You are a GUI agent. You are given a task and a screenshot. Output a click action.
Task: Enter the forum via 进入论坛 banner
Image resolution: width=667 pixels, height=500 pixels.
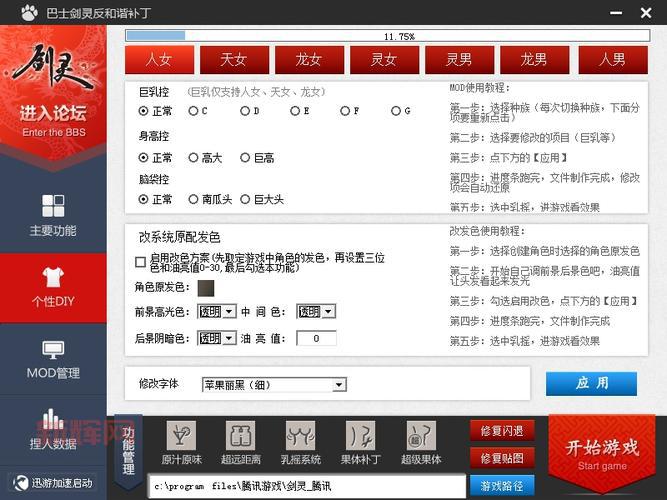click(x=53, y=120)
